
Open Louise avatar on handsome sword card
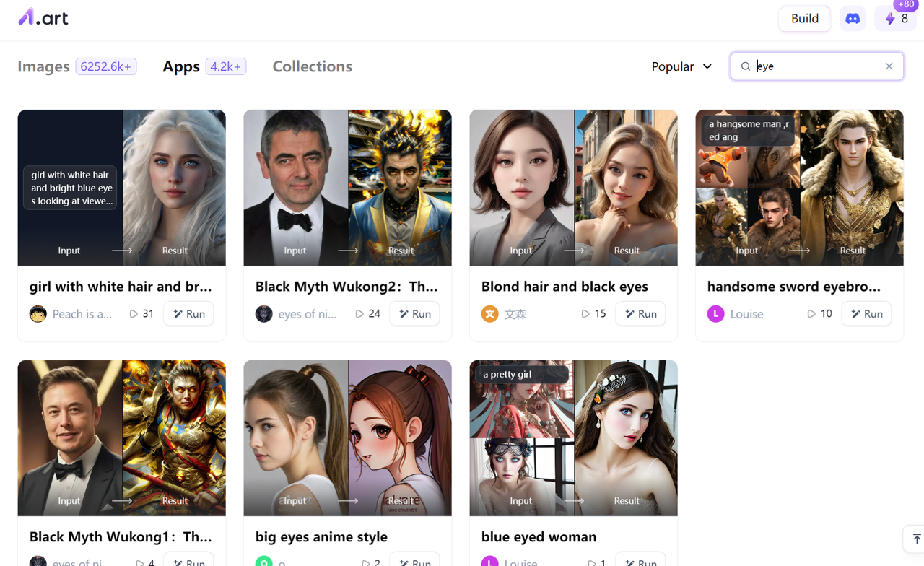click(x=716, y=314)
